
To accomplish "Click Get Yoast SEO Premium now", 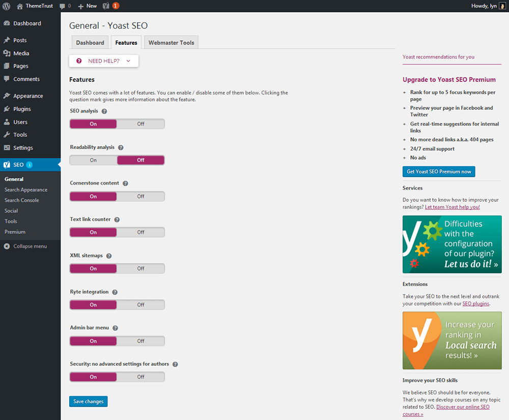I will pyautogui.click(x=439, y=172).
